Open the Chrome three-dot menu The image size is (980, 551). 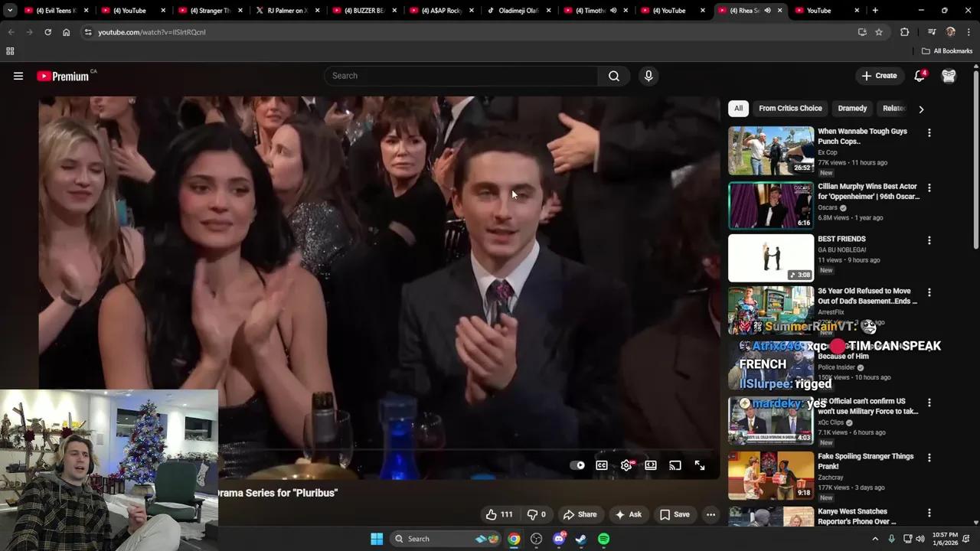click(x=969, y=32)
